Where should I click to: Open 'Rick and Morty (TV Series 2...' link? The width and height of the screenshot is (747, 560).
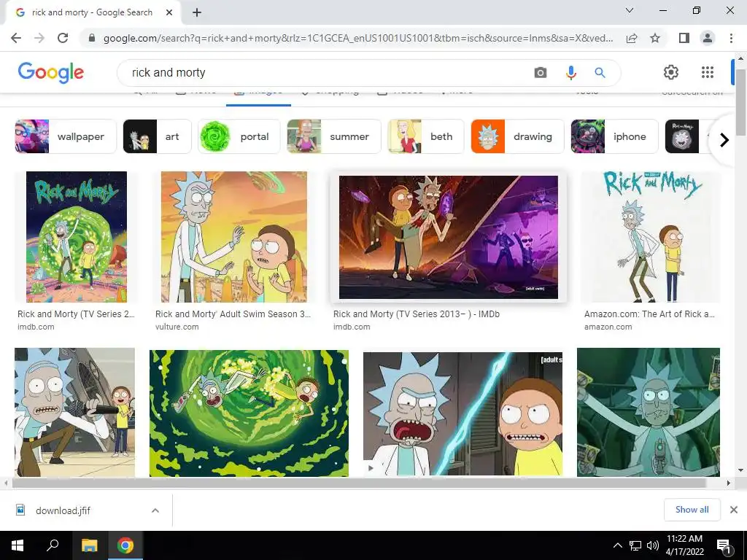pyautogui.click(x=76, y=314)
